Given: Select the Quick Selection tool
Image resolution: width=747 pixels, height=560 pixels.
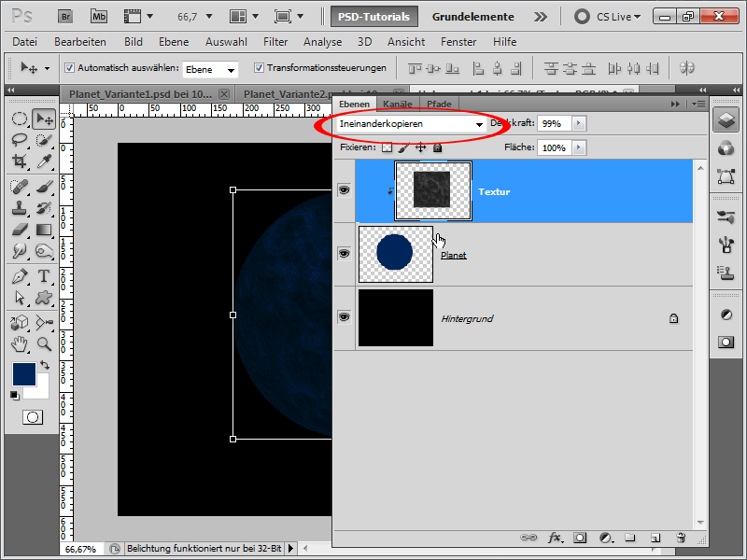Looking at the screenshot, I should coord(44,139).
